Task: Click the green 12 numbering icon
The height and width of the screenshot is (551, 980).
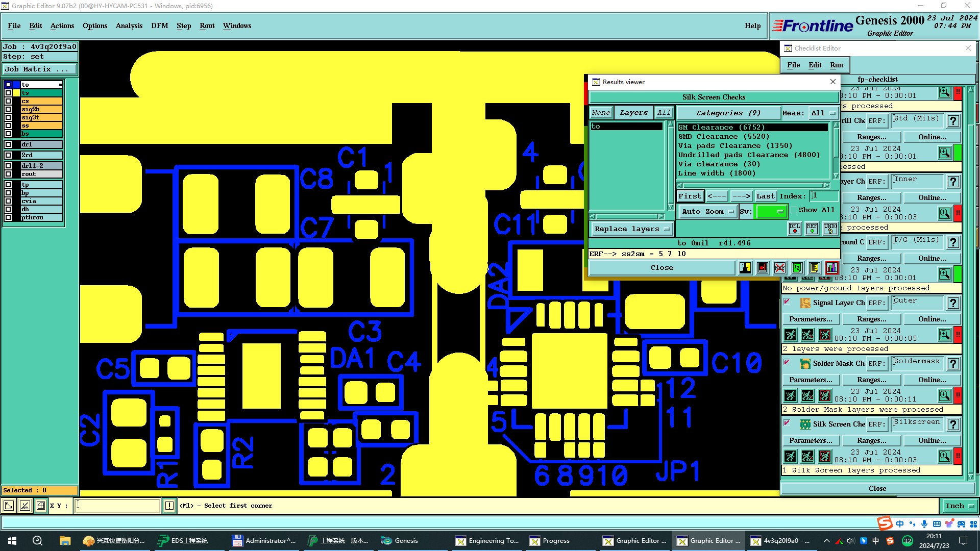Action: (x=797, y=268)
